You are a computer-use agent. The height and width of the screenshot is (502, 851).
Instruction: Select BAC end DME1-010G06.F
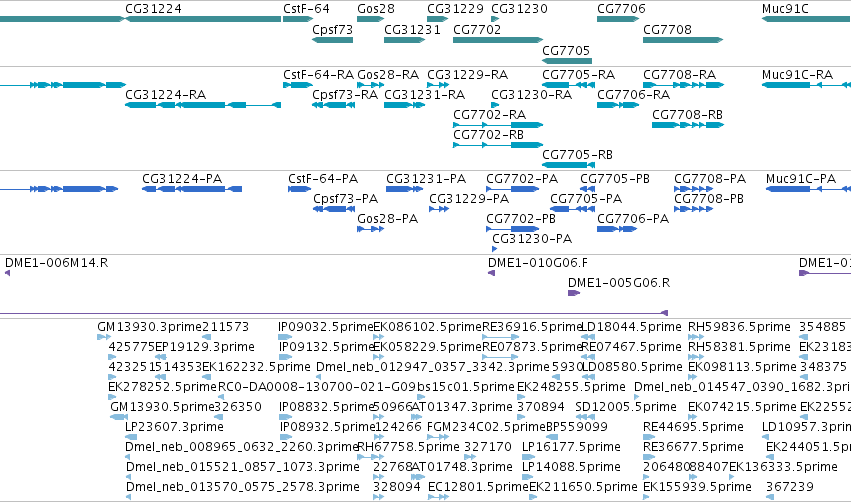537,263
